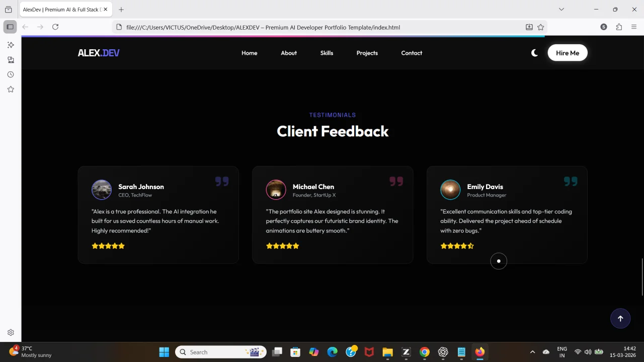The image size is (644, 362).
Task: Expand the list all tabs chevron
Action: pos(561,9)
